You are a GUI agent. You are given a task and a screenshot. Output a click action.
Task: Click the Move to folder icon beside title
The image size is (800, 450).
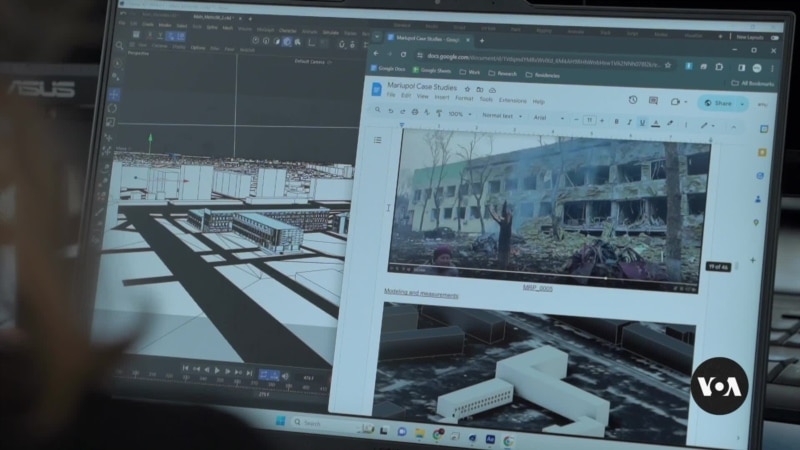(x=480, y=90)
